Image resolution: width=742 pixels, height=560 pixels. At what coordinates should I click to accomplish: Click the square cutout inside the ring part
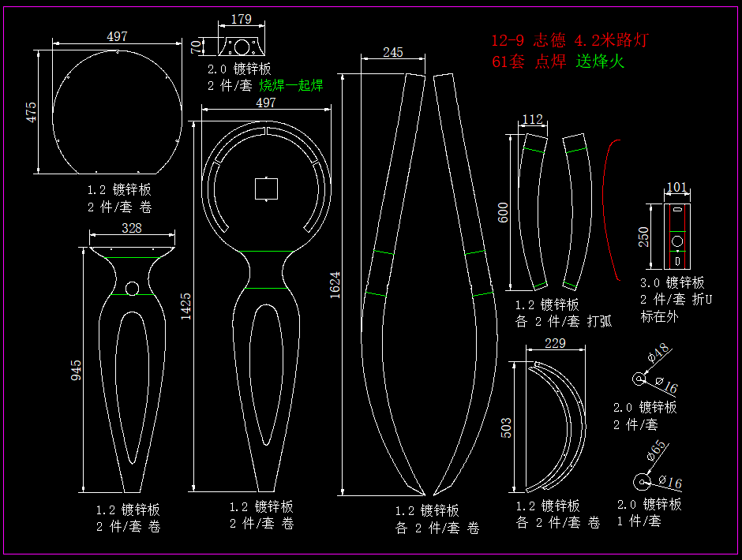(x=267, y=189)
